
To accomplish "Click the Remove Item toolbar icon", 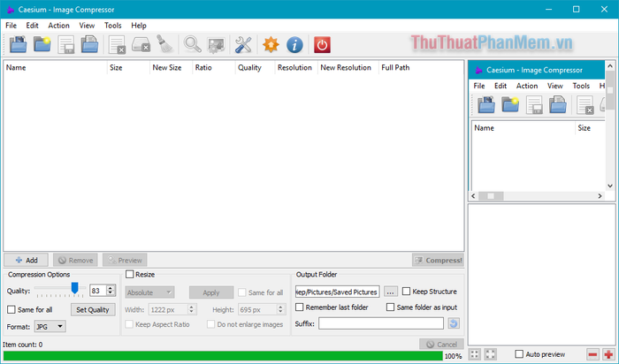I will tap(117, 44).
